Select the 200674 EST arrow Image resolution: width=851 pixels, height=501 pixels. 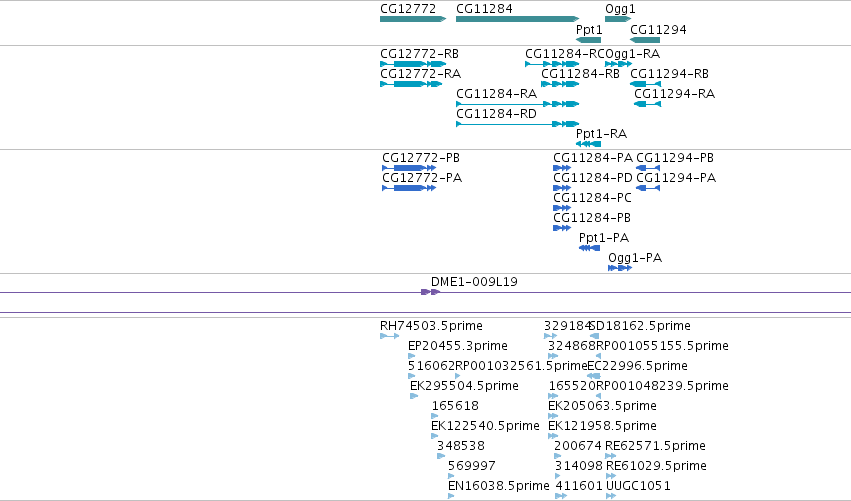pos(558,456)
